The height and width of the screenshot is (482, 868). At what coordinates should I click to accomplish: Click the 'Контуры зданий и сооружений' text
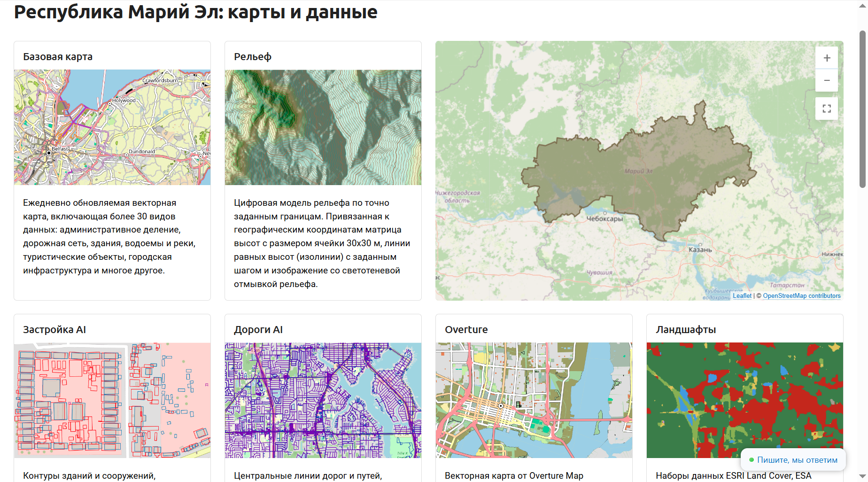[89, 476]
